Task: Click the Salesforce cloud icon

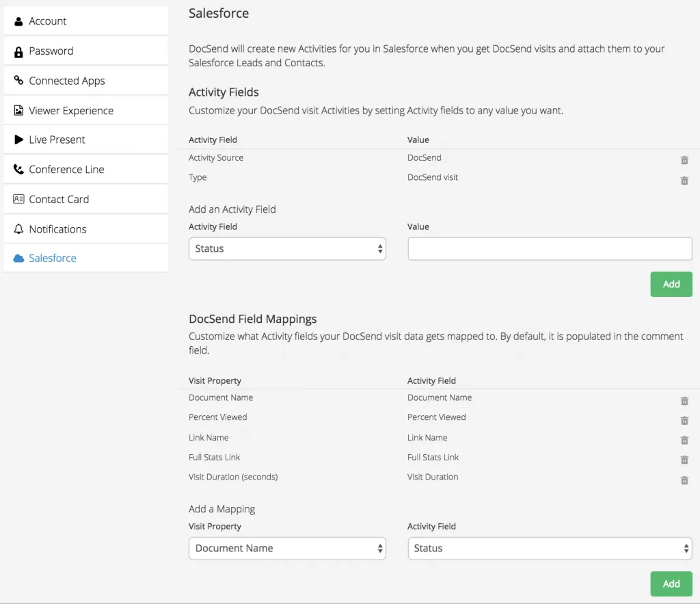Action: pos(18,258)
